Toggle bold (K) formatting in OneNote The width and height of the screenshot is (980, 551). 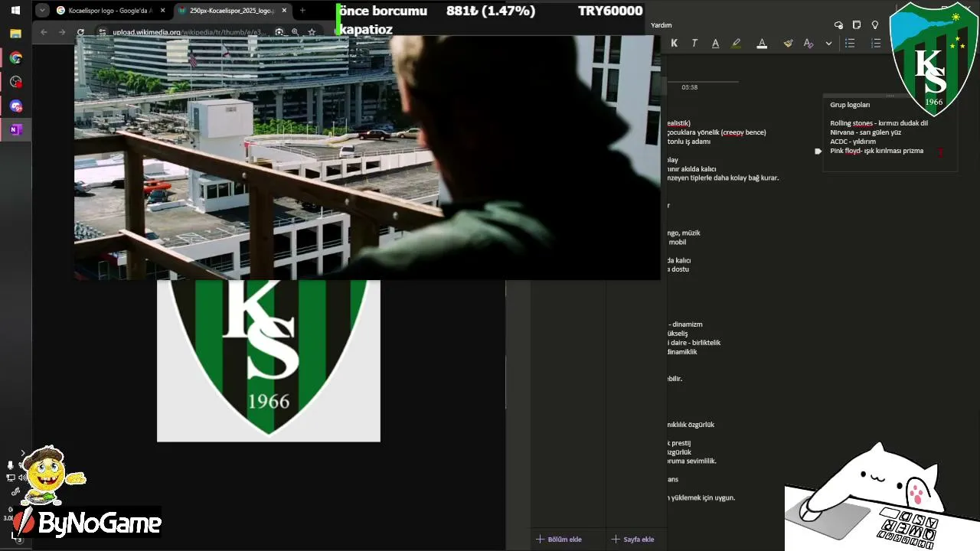pyautogui.click(x=675, y=44)
